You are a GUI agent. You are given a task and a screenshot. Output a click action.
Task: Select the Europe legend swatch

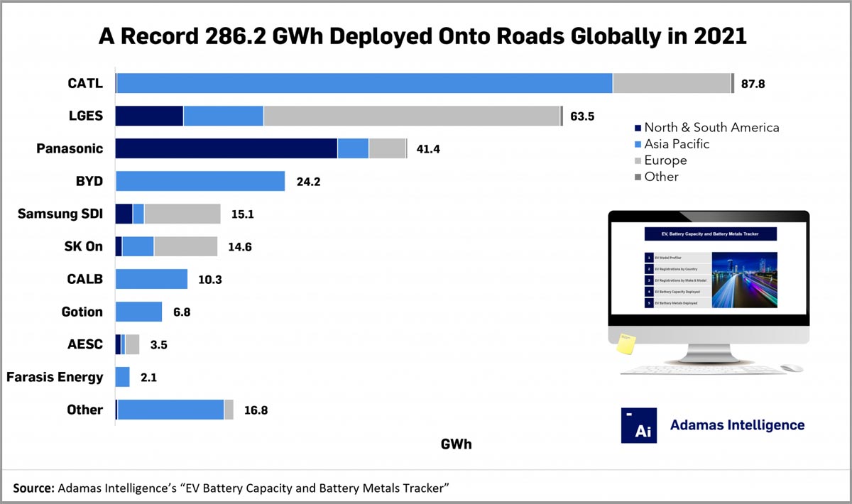[638, 160]
